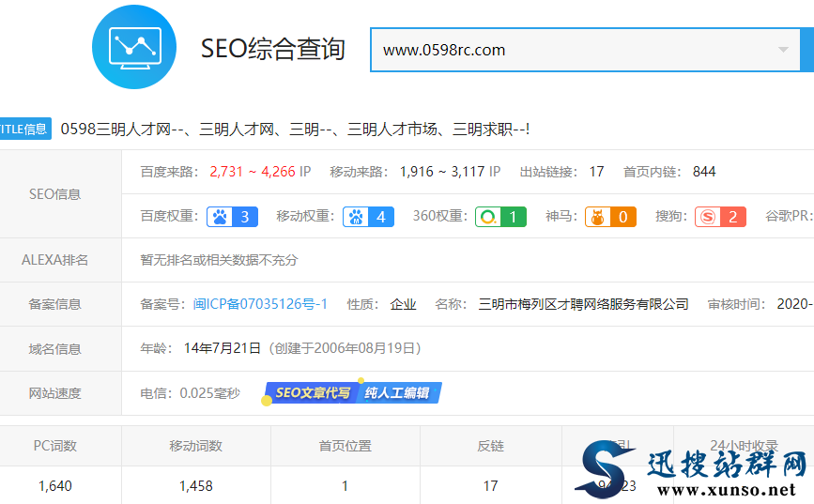Click the 神马 value 0 badge
Image resolution: width=814 pixels, height=504 pixels.
[x=623, y=217]
